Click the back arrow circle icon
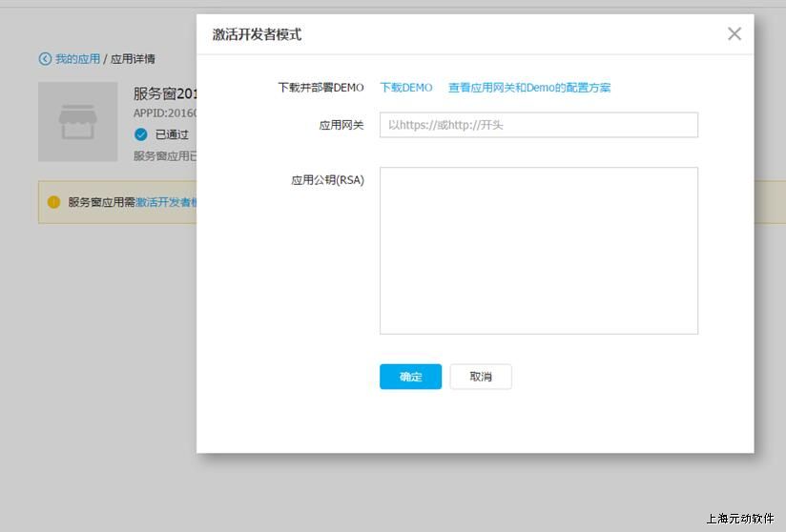The image size is (786, 532). click(45, 59)
